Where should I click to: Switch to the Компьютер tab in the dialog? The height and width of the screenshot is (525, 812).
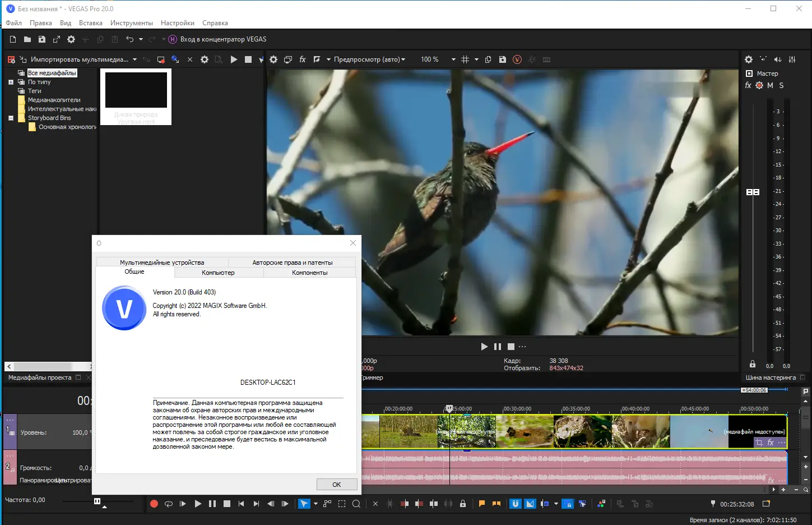click(219, 273)
